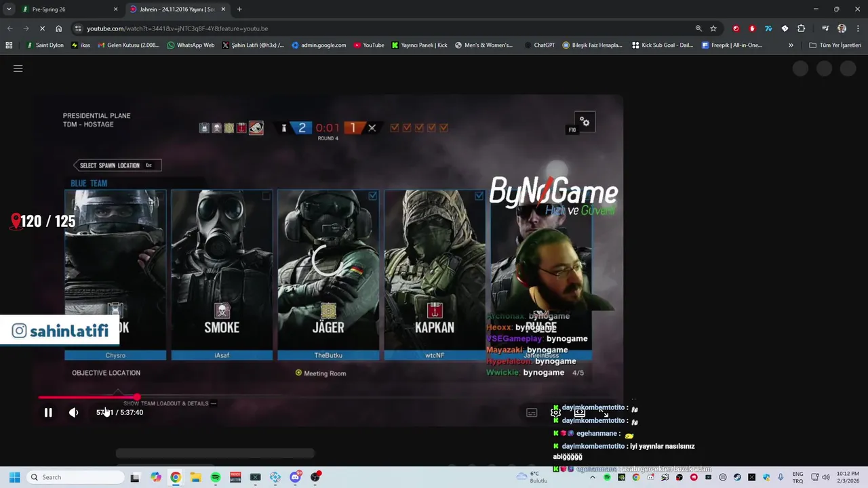Image resolution: width=868 pixels, height=488 pixels.
Task: Open Copilot from the taskbar
Action: [x=156, y=477]
